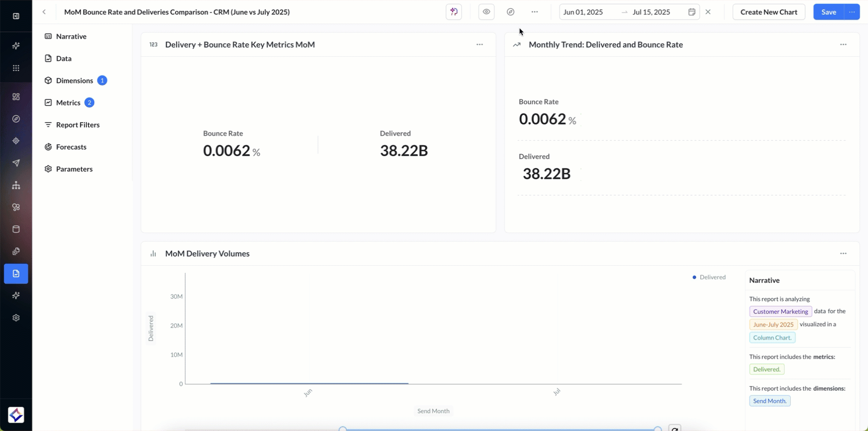Select Report Filters in the side menu
The height and width of the screenshot is (431, 868).
(x=77, y=125)
